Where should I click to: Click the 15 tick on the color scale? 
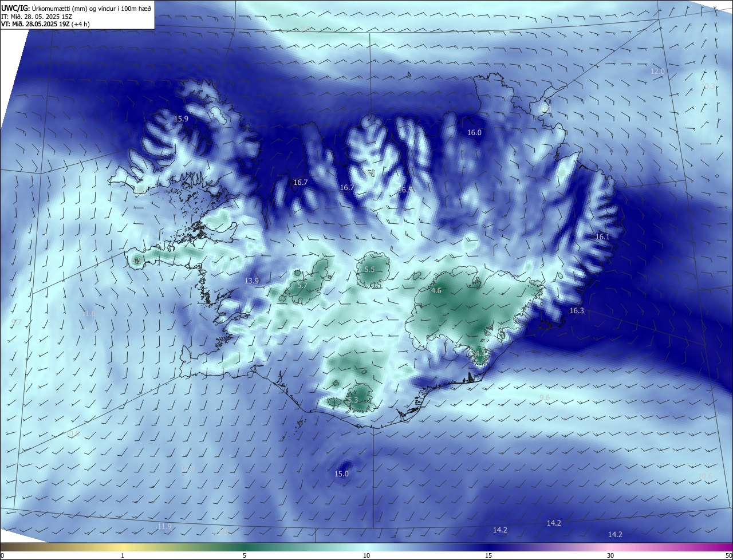pos(488,555)
